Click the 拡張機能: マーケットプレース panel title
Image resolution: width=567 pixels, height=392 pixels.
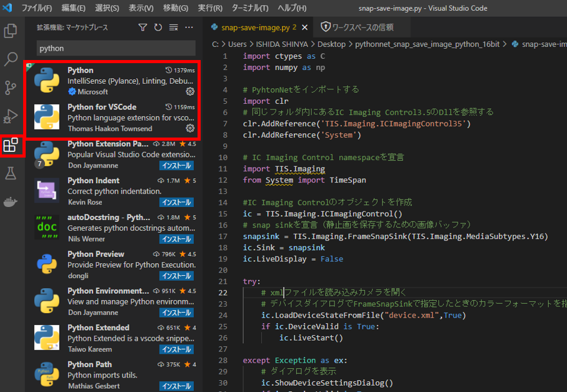pyautogui.click(x=73, y=28)
